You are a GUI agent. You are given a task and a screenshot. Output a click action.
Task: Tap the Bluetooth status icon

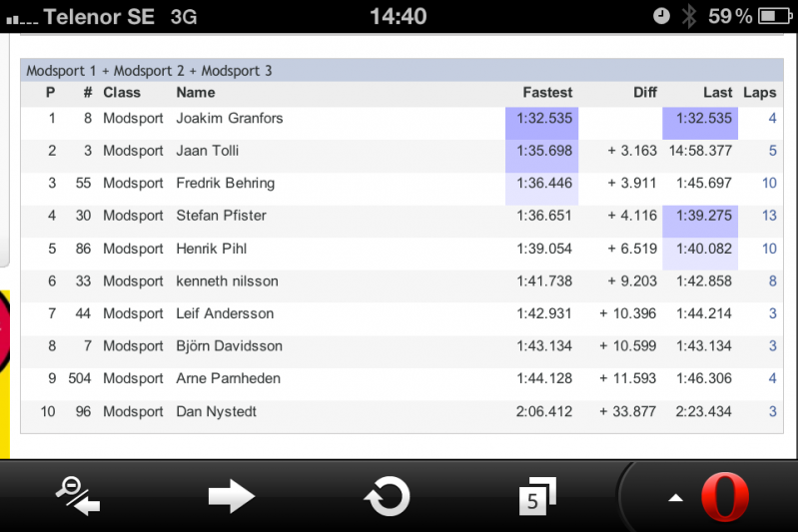(689, 16)
